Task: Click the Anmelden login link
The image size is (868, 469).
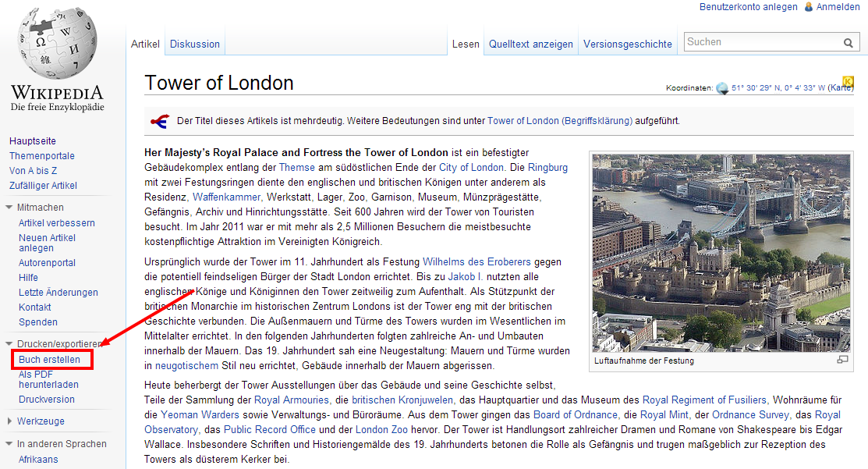Action: (x=838, y=7)
